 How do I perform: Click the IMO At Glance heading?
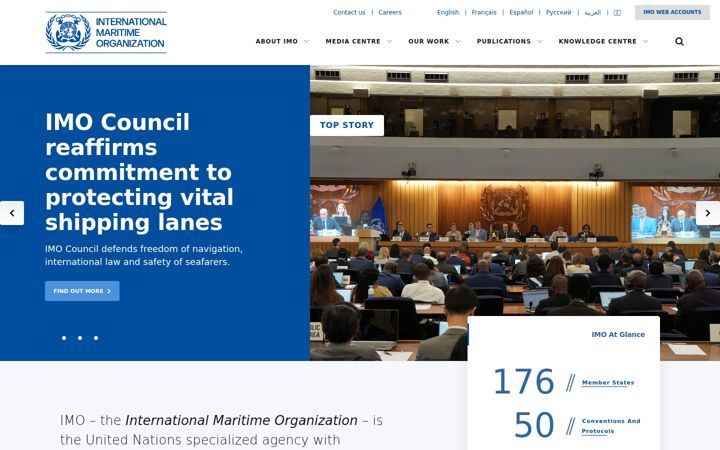click(x=618, y=334)
